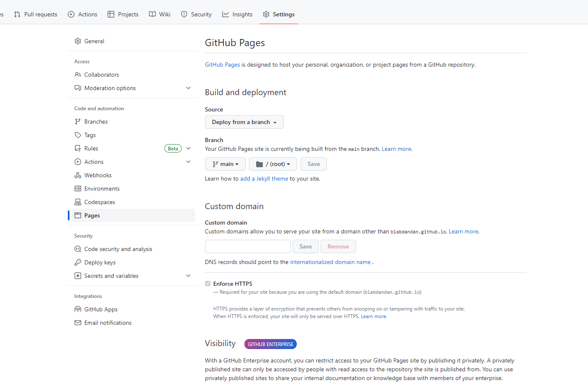588x383 pixels.
Task: Open the Wiki tab
Action: (x=160, y=14)
